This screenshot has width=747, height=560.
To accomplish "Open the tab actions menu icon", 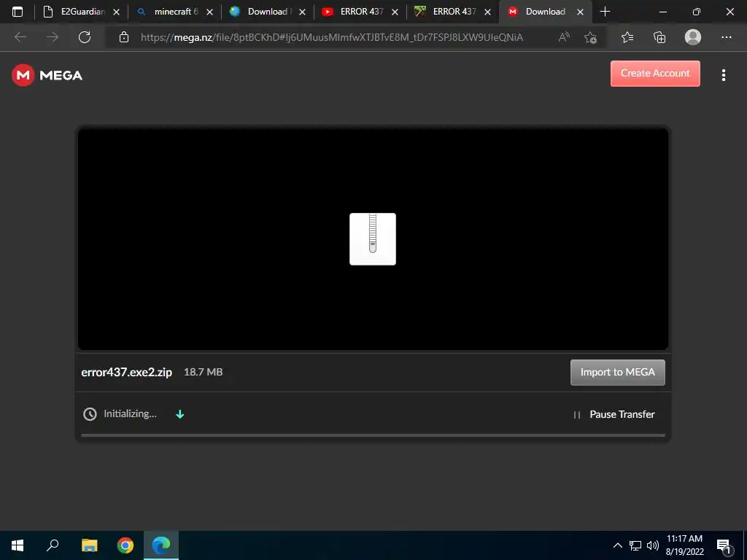I will tap(18, 12).
